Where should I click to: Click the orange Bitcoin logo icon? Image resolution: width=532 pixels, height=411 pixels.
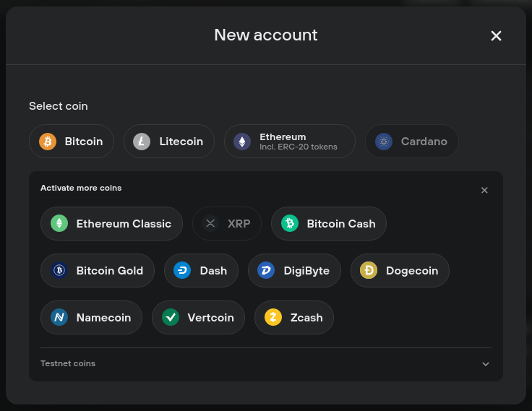click(48, 142)
